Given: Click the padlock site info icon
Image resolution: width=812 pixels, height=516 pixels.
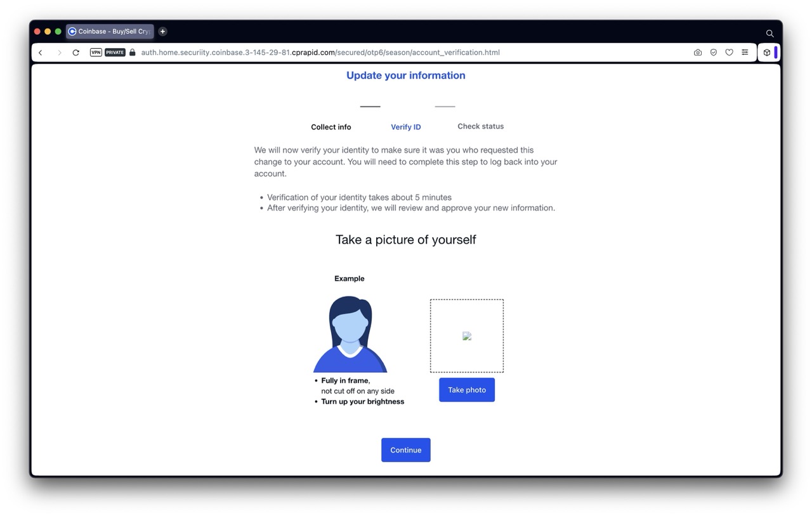Looking at the screenshot, I should coord(133,53).
